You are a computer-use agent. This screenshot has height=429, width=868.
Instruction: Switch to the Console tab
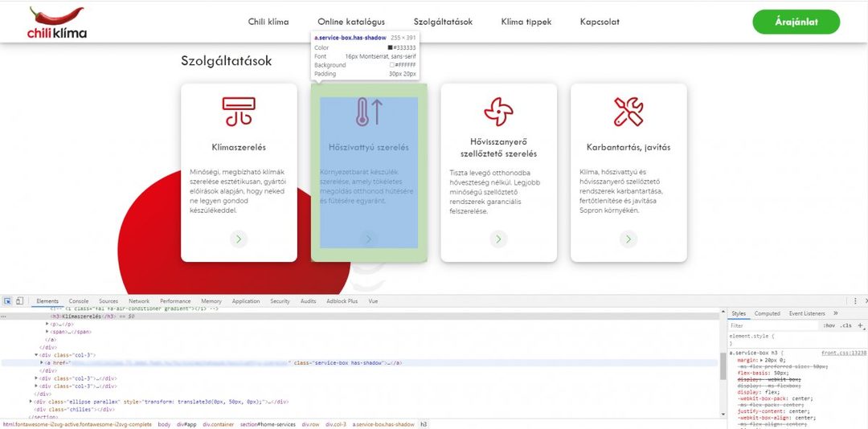(x=78, y=301)
